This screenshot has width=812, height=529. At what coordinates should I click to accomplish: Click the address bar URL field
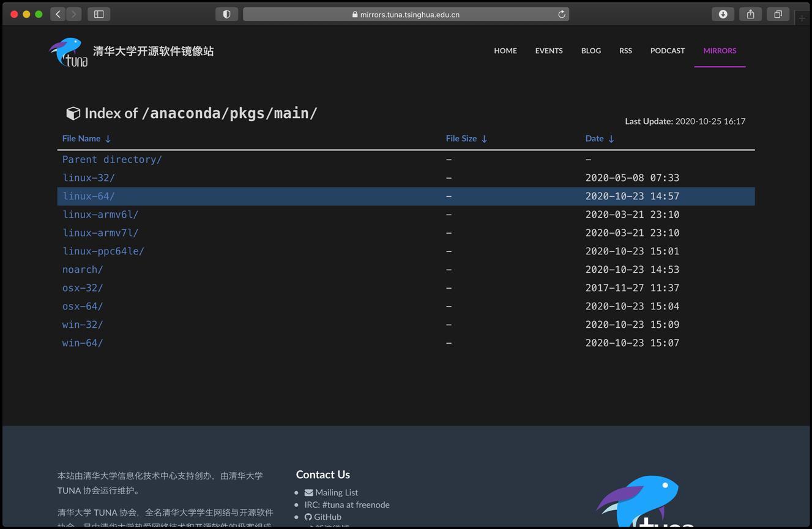pos(406,14)
